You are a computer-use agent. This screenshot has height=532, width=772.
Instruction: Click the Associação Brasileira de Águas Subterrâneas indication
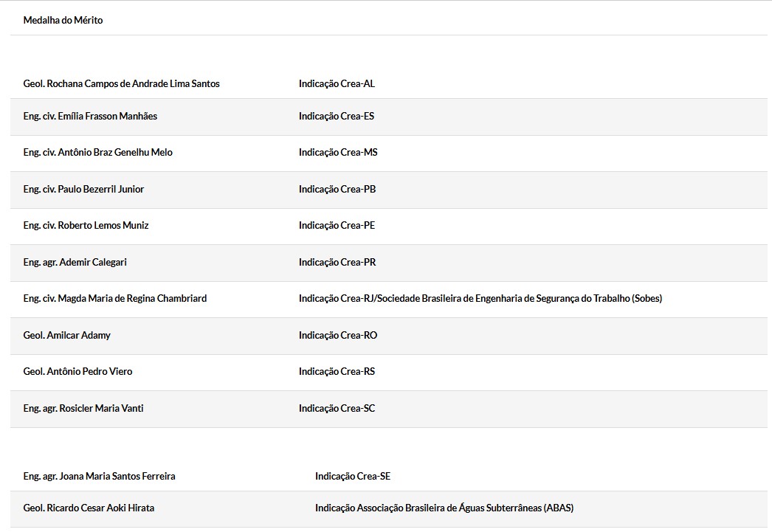[444, 508]
